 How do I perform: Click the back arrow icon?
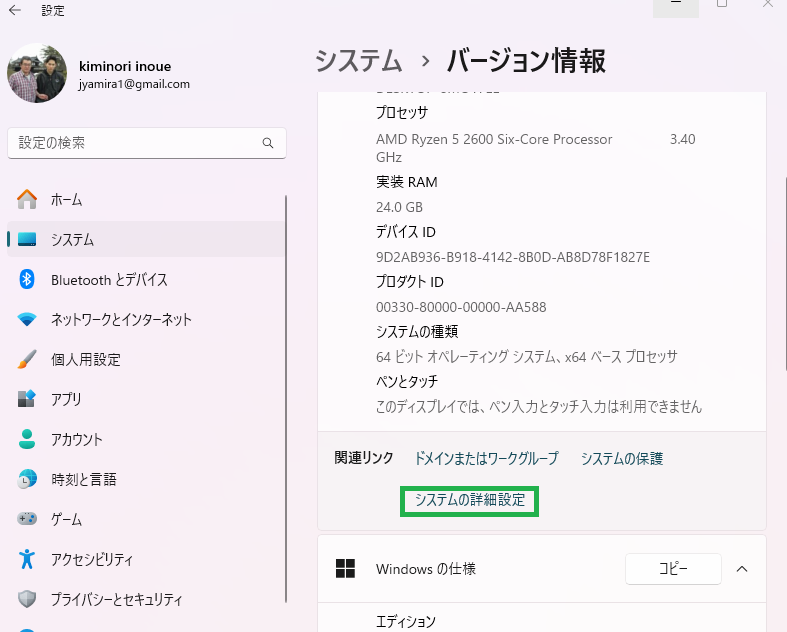tap(15, 10)
